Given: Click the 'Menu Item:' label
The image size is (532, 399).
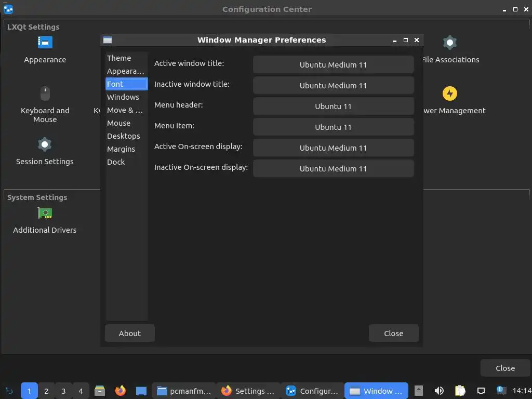Looking at the screenshot, I should coord(174,126).
